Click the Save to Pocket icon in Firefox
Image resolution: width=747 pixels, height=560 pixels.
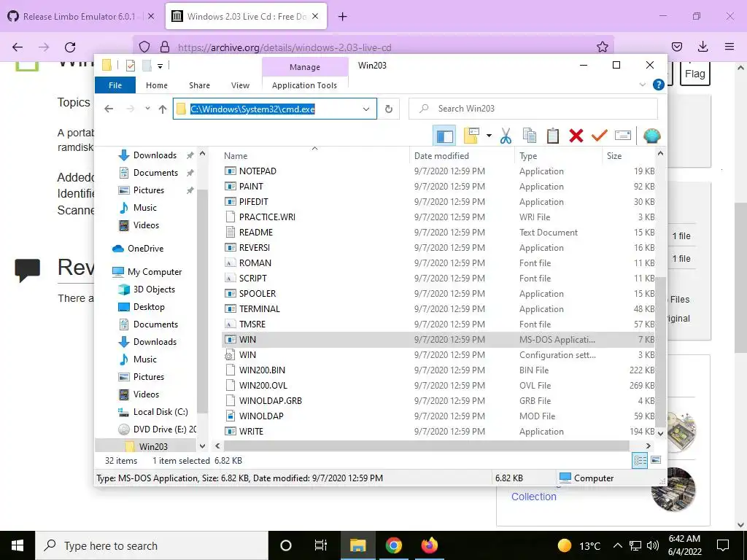click(676, 47)
